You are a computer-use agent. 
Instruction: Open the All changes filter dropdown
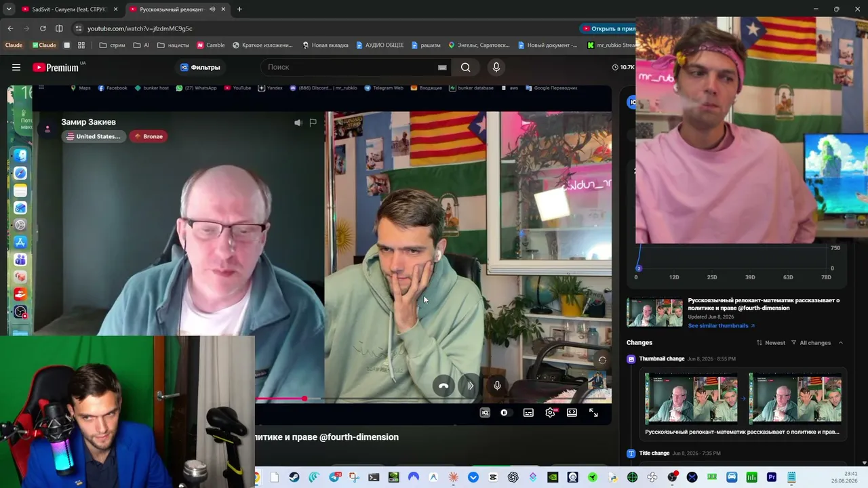811,343
